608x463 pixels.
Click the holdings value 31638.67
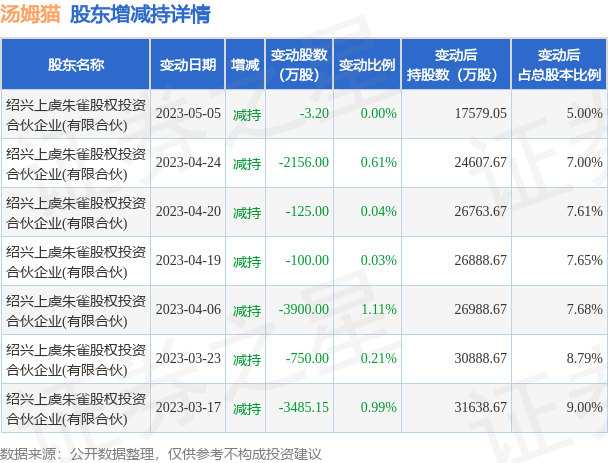click(480, 408)
